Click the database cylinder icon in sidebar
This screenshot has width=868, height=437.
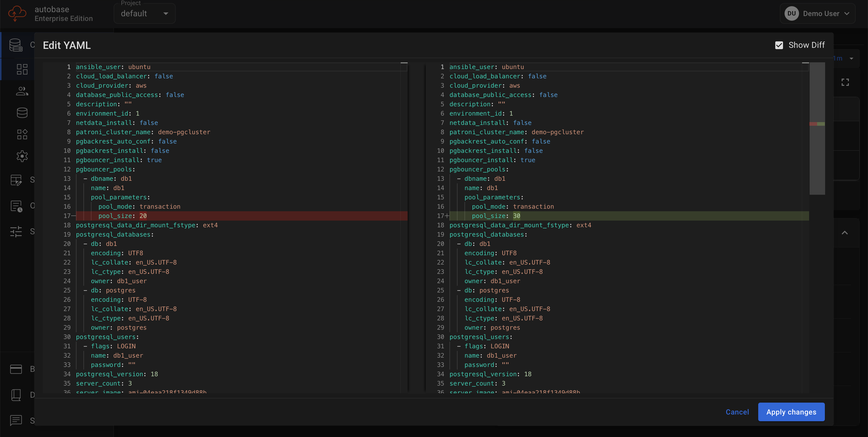point(22,113)
